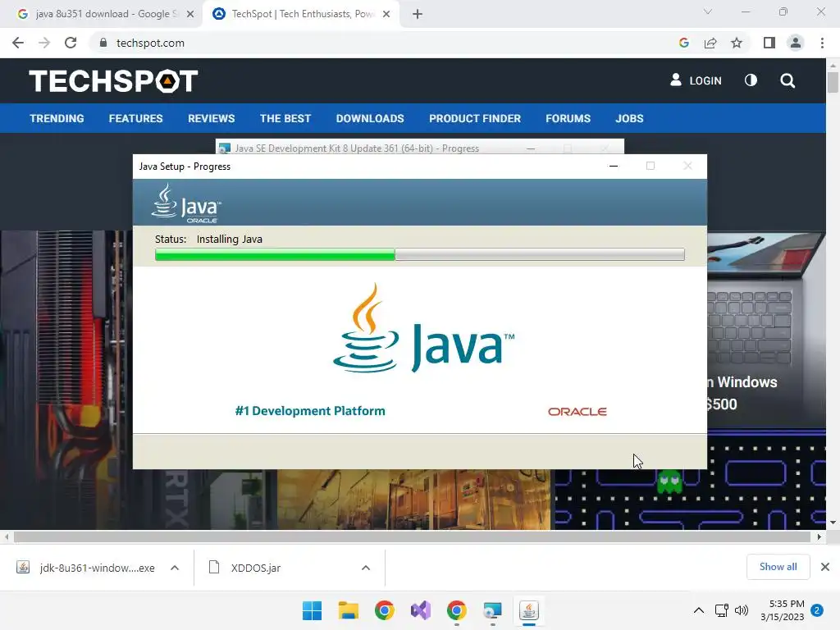
Task: Switch to the java 8u351 download tab
Action: click(x=104, y=14)
